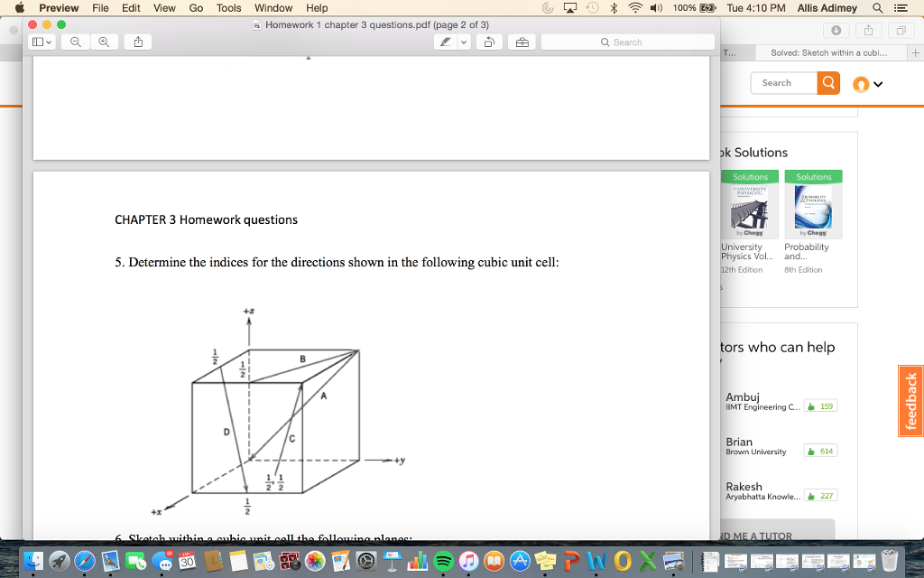Open the sidebar view options dropdown
The height and width of the screenshot is (578, 924).
click(42, 42)
